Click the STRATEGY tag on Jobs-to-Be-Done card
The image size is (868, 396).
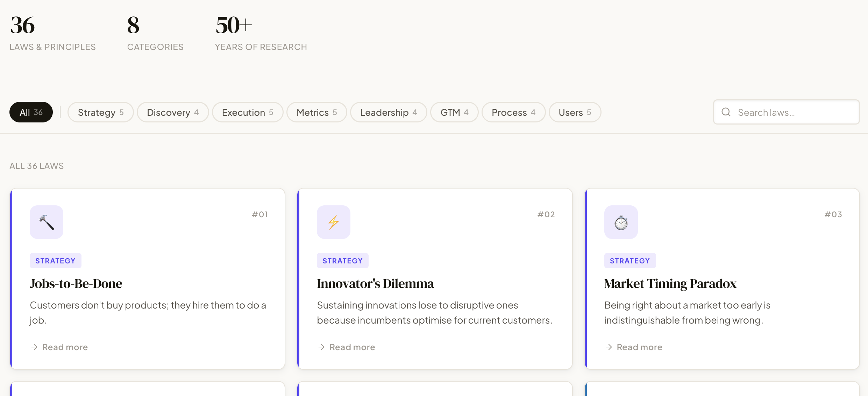click(x=55, y=261)
